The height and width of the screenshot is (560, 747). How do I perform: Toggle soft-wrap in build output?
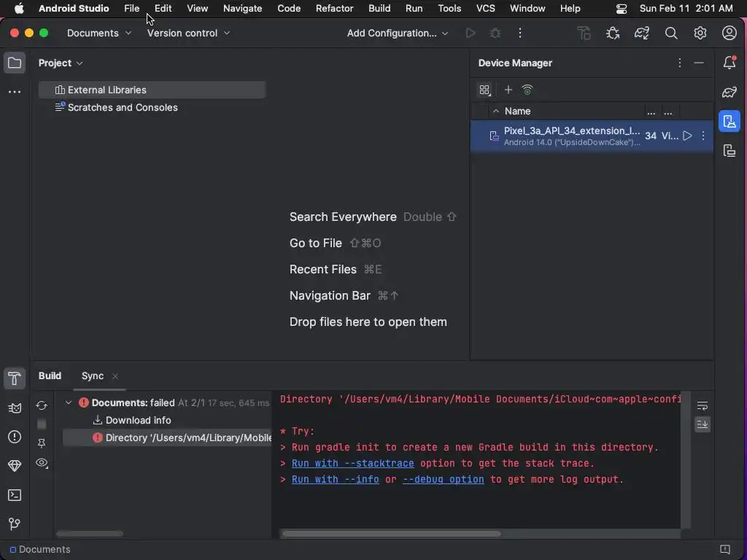(x=702, y=405)
